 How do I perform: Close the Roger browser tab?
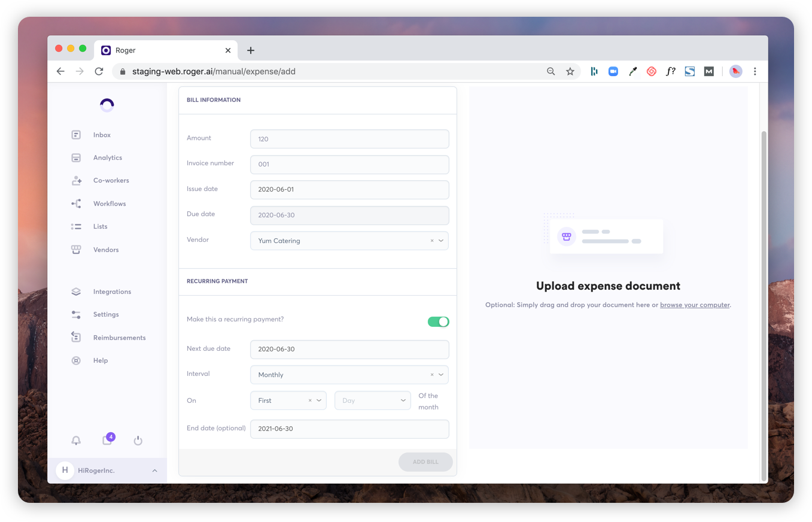(x=228, y=50)
